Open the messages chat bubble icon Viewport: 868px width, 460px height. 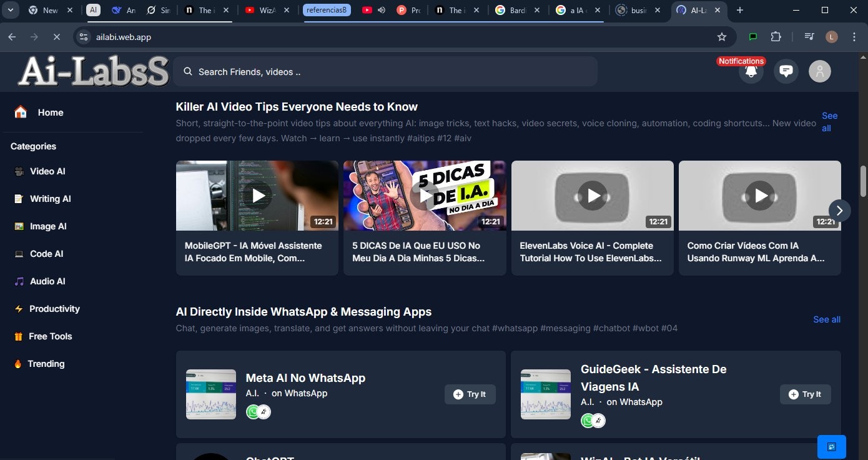pos(786,71)
